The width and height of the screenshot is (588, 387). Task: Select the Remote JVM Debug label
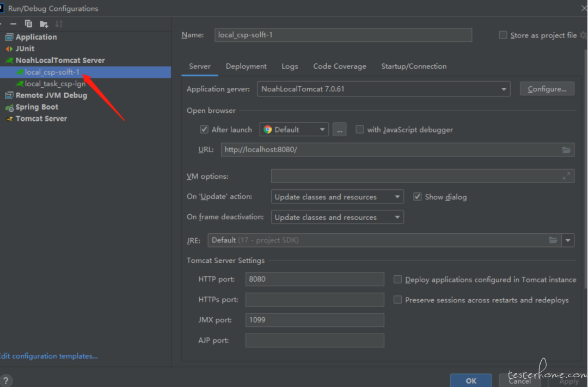click(51, 95)
